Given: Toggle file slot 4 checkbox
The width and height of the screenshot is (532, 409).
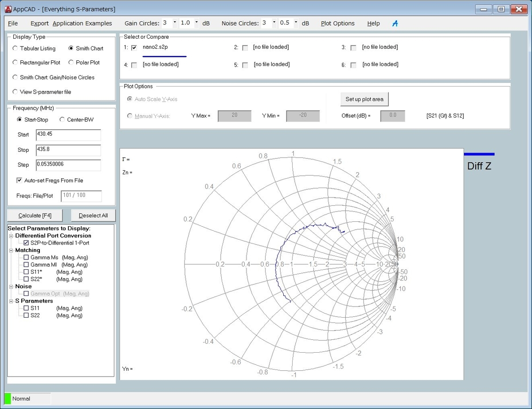Looking at the screenshot, I should 134,65.
